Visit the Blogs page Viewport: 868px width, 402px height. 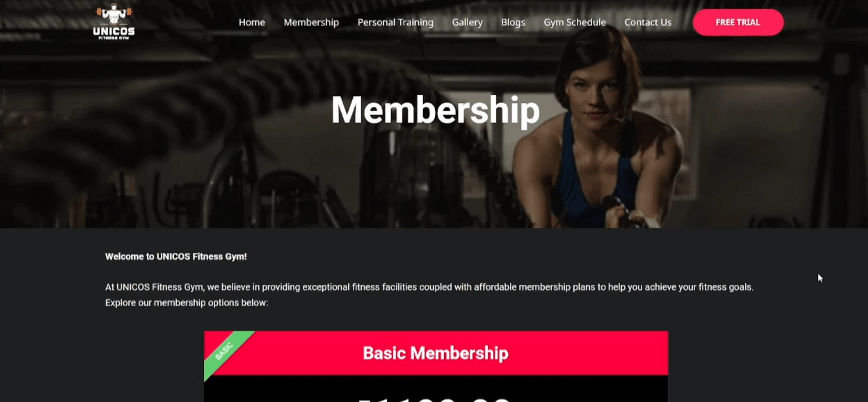[x=513, y=22]
